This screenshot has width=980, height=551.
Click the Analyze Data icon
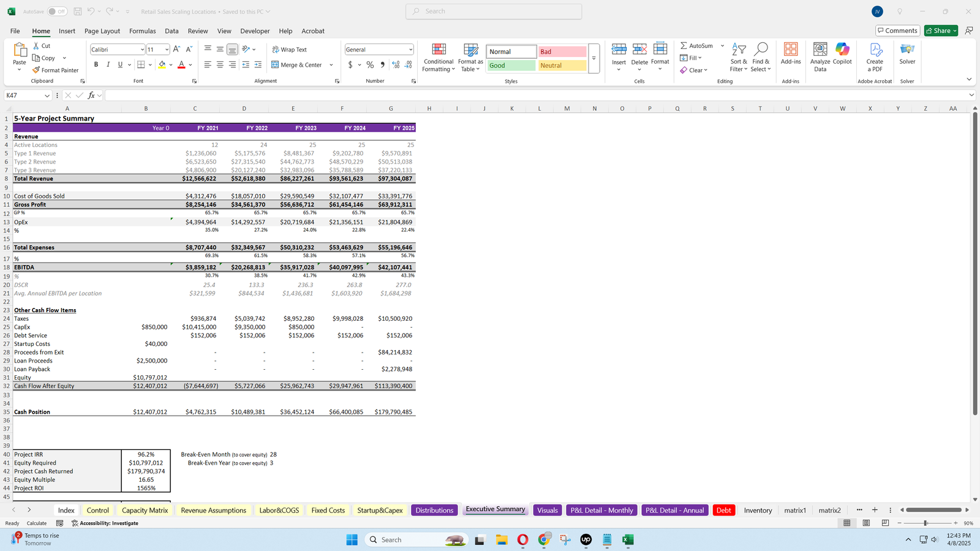click(x=820, y=50)
